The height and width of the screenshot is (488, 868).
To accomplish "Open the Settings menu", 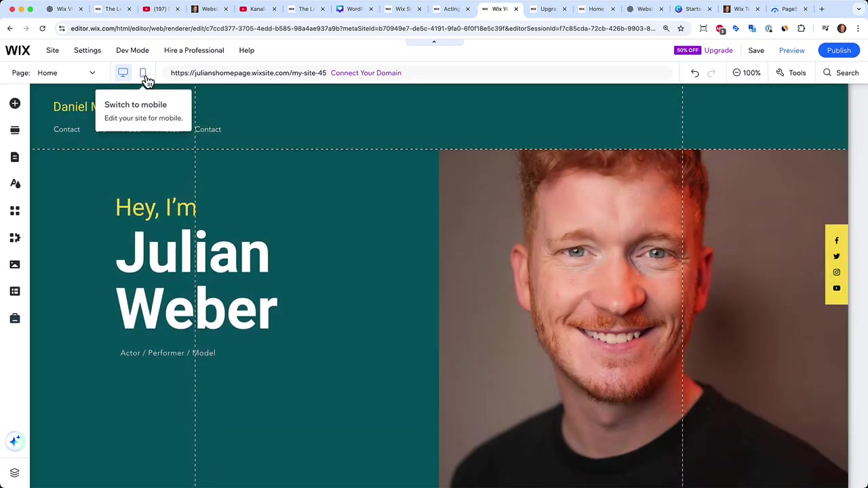I will (x=87, y=50).
